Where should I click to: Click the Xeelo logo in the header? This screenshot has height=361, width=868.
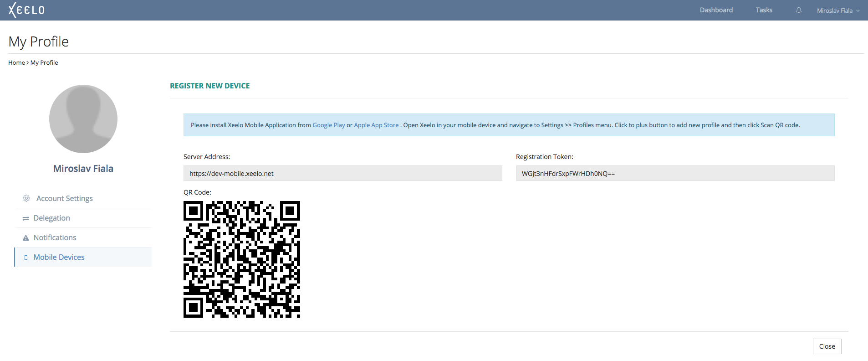click(x=26, y=10)
